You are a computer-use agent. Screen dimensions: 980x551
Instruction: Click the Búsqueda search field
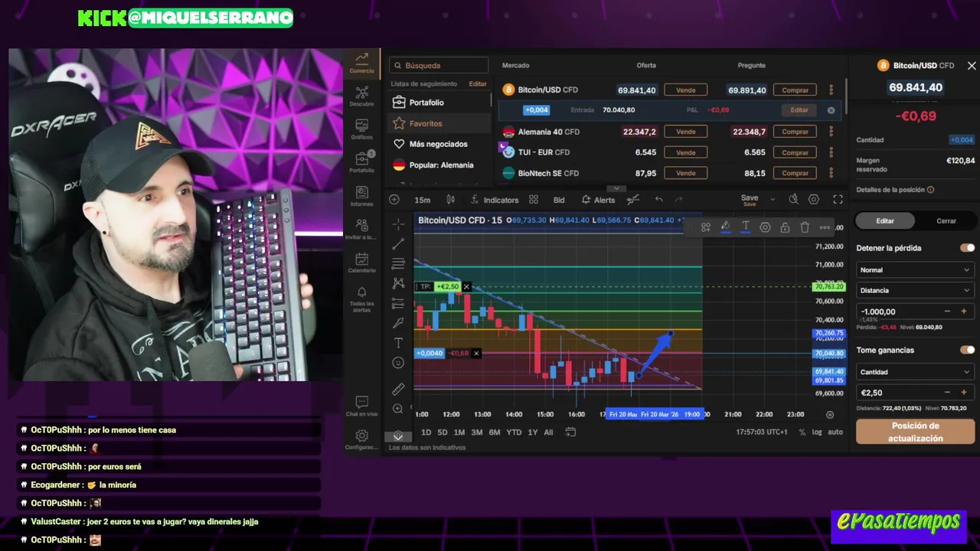point(439,66)
